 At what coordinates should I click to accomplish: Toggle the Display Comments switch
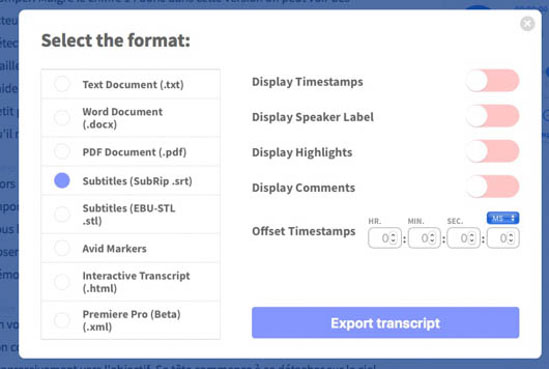[492, 187]
